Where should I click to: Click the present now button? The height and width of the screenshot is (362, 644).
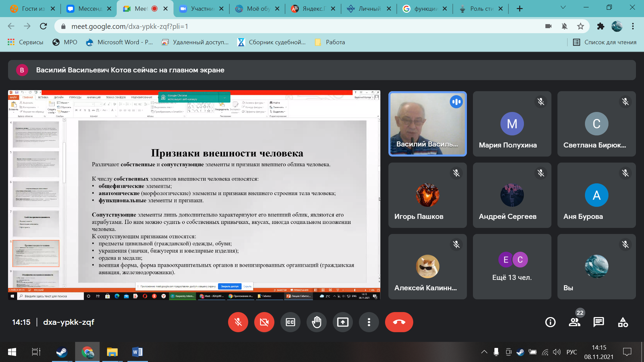[x=343, y=322]
